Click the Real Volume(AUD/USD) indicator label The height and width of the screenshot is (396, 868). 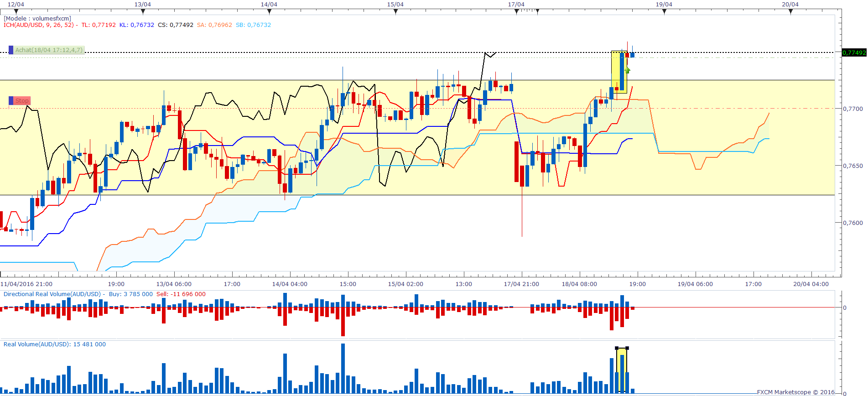pos(36,344)
